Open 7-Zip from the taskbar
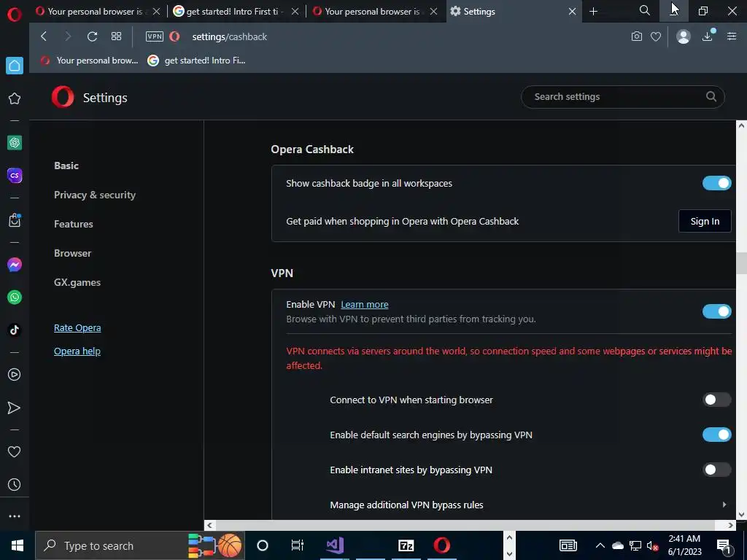The height and width of the screenshot is (560, 747). click(x=406, y=545)
